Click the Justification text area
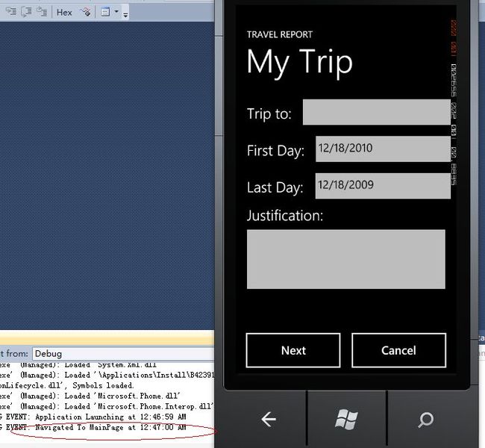Screen dimensions: 485x448 click(345, 259)
